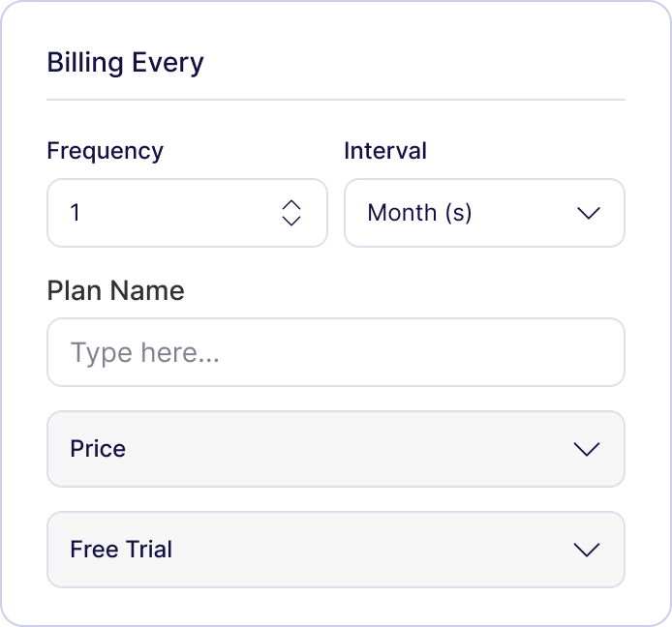
Task: Click the divider line under Billing Every
Action: coord(335,100)
